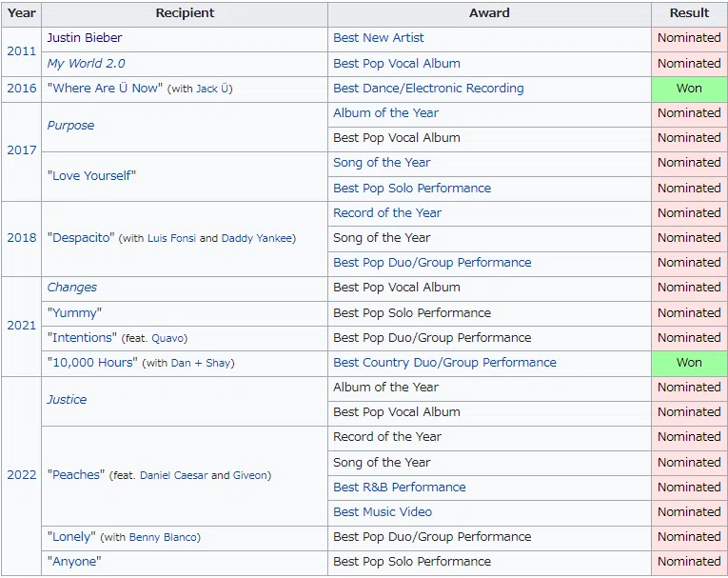Click the Year column header

pyautogui.click(x=21, y=13)
